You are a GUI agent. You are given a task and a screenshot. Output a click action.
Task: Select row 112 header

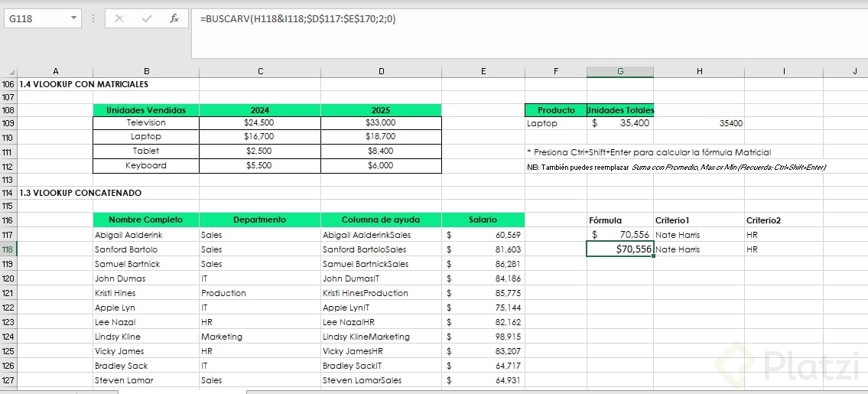pos(8,166)
